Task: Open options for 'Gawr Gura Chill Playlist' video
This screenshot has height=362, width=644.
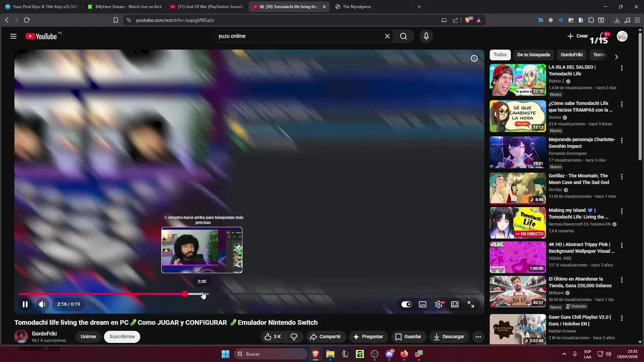Action: click(x=622, y=319)
